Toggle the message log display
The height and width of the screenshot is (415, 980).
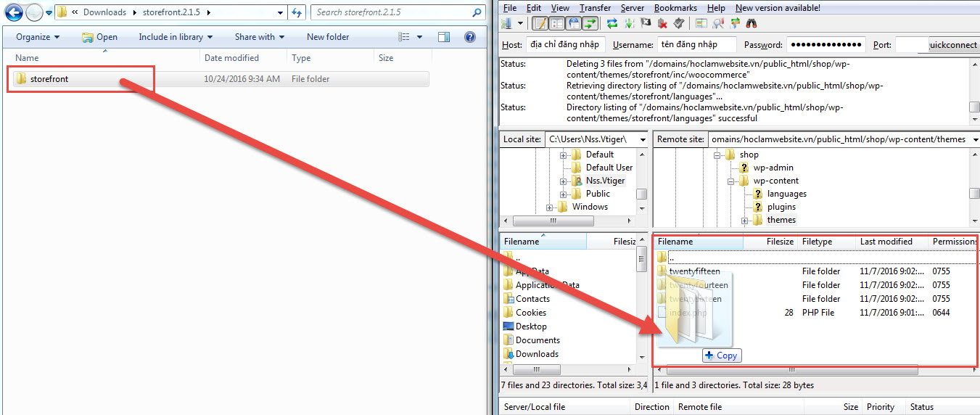point(540,23)
